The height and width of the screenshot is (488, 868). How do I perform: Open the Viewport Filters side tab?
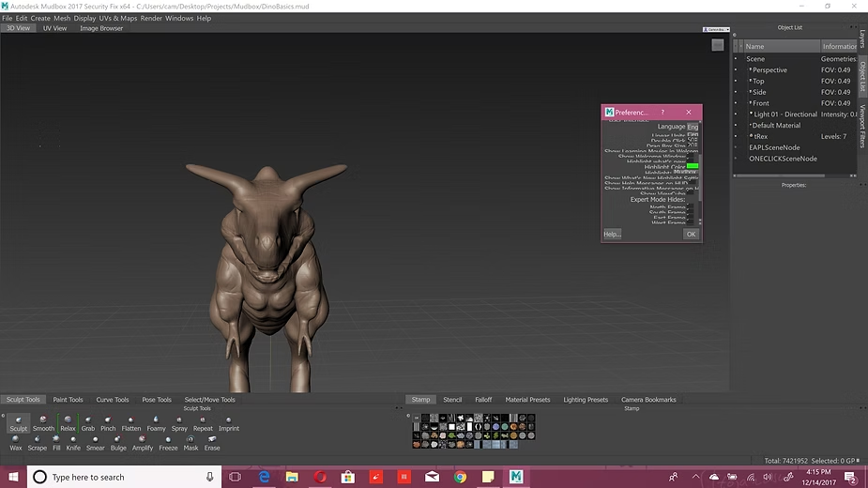(862, 127)
